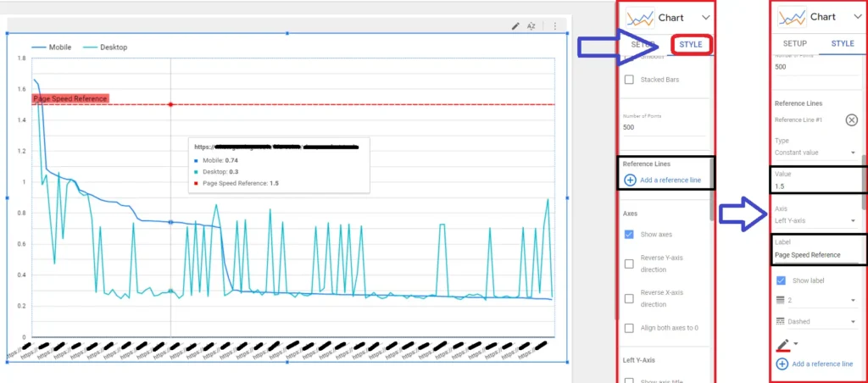
Task: Toggle the Show label checkbox
Action: tap(781, 280)
